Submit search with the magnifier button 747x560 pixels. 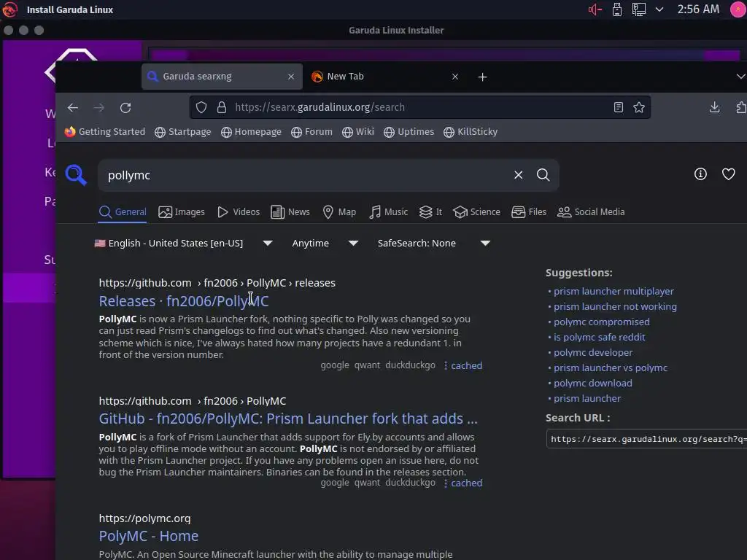point(543,175)
